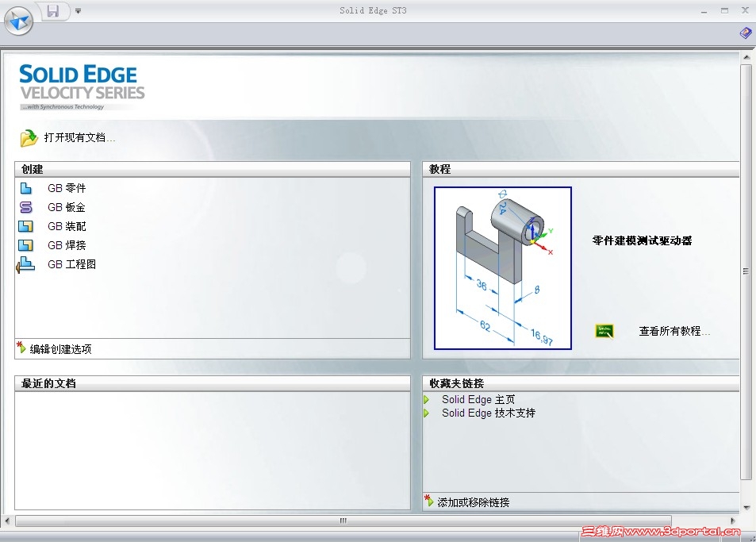Open 编辑创建选项 link

[x=61, y=349]
